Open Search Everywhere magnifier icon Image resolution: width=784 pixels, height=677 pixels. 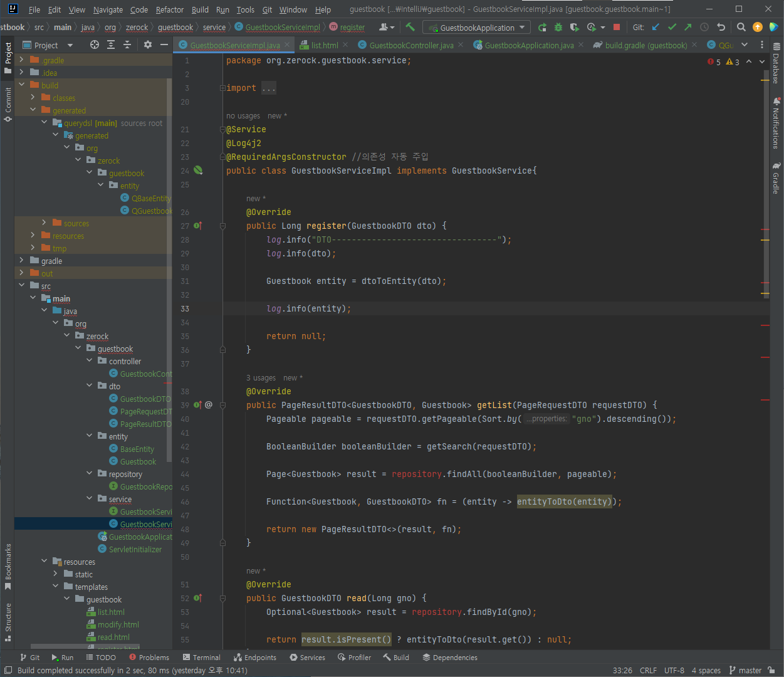coord(741,27)
